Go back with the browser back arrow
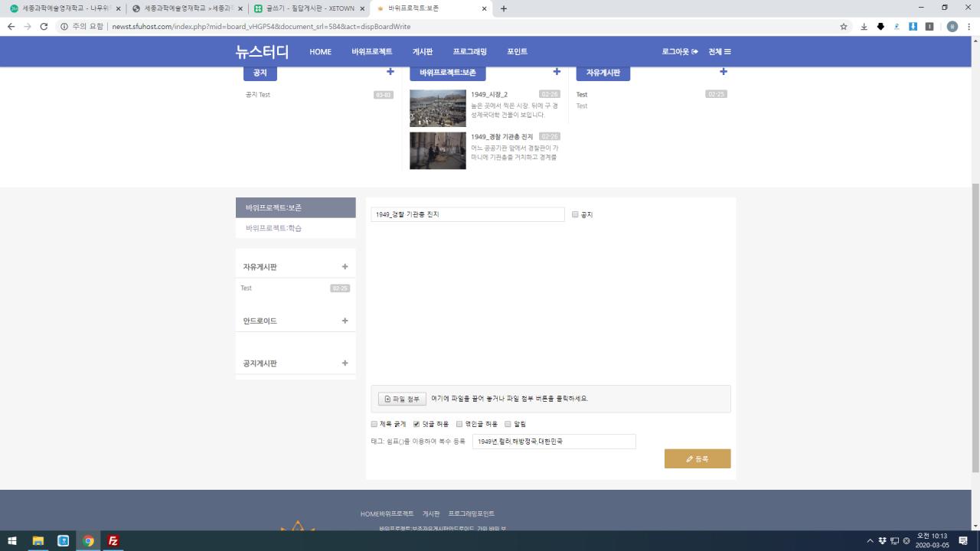Viewport: 980px width, 551px height. (x=11, y=26)
